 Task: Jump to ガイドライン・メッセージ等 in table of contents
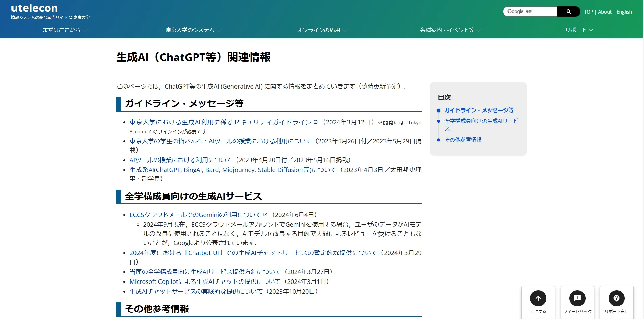[479, 110]
